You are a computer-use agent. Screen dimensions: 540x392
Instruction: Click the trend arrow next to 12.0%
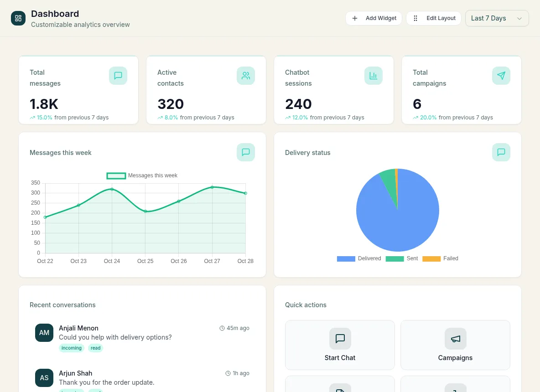coord(288,118)
